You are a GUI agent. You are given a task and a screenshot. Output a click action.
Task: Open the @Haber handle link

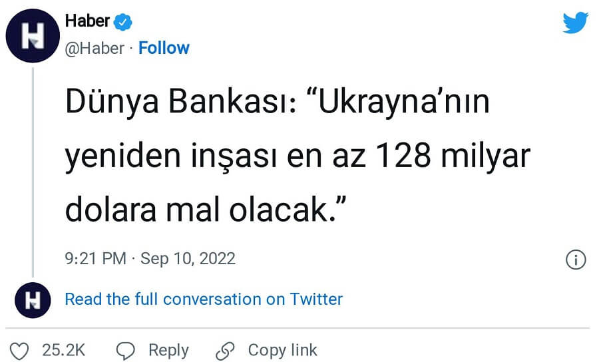click(95, 48)
